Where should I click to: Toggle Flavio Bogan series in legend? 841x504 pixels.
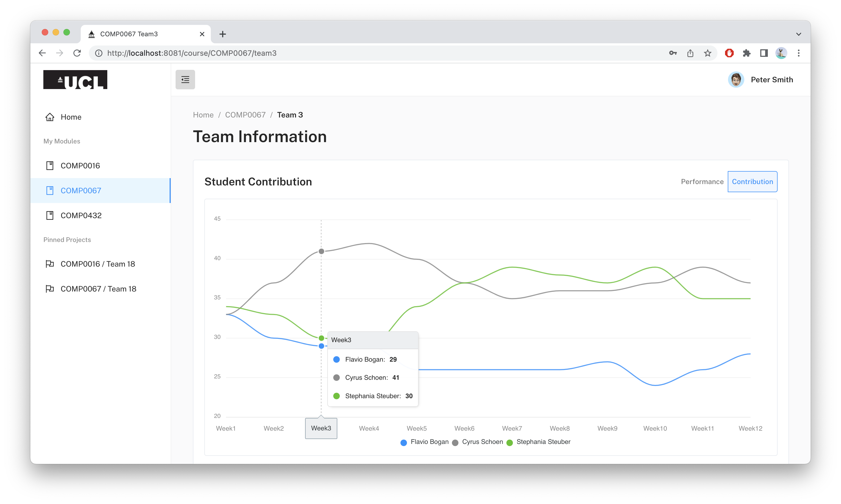(425, 442)
